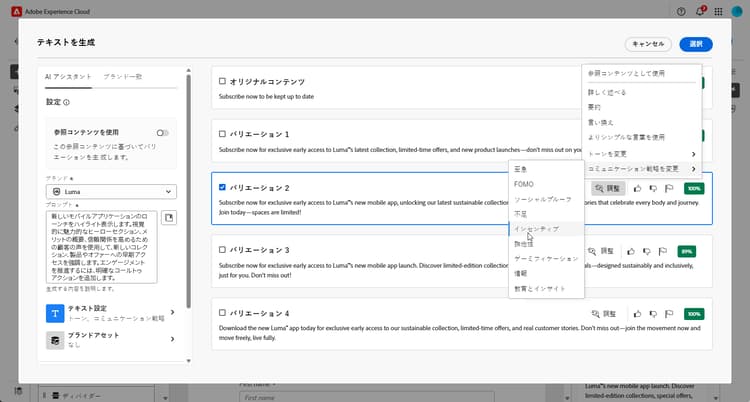Screen dimensions: 750x402
Task: Thumbs up バリエーション 4
Action: pos(637,314)
